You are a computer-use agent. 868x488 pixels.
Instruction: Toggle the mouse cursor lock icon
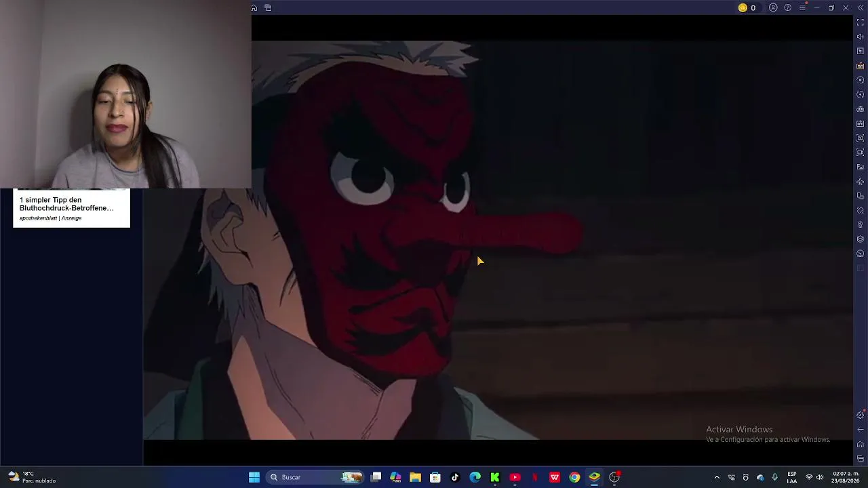coord(861,52)
